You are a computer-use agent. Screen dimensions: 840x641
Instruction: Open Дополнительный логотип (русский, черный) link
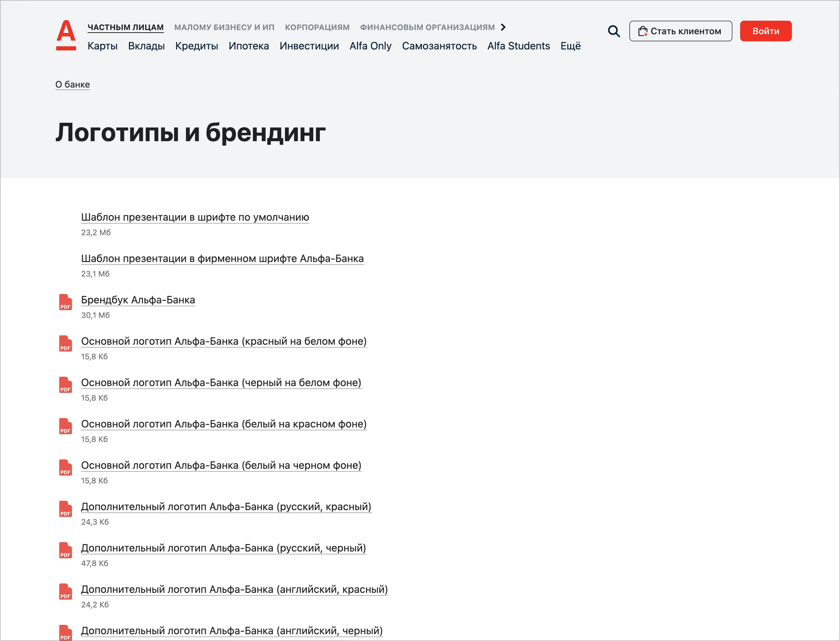(x=224, y=548)
